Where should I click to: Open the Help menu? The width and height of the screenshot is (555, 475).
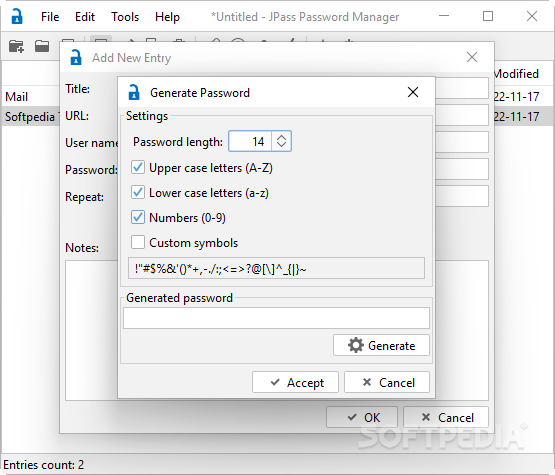pos(167,17)
